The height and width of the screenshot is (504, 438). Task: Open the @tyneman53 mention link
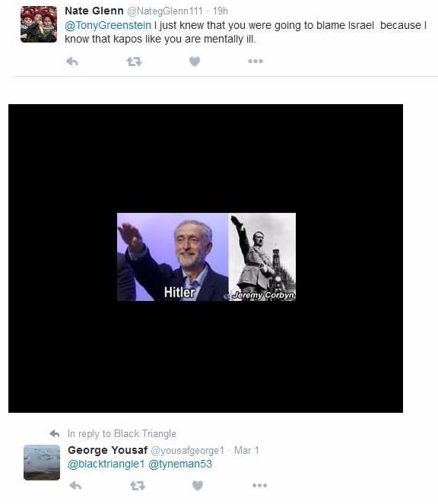(x=180, y=464)
